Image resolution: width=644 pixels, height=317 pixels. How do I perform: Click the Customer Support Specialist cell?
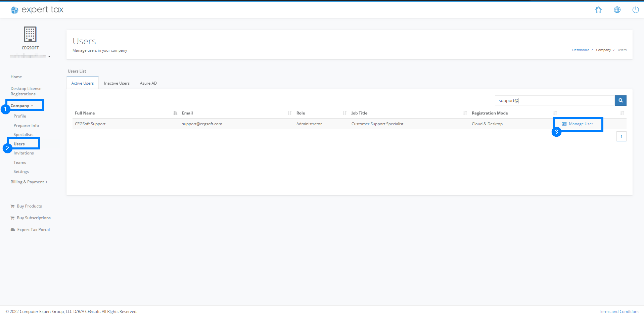[x=377, y=124]
